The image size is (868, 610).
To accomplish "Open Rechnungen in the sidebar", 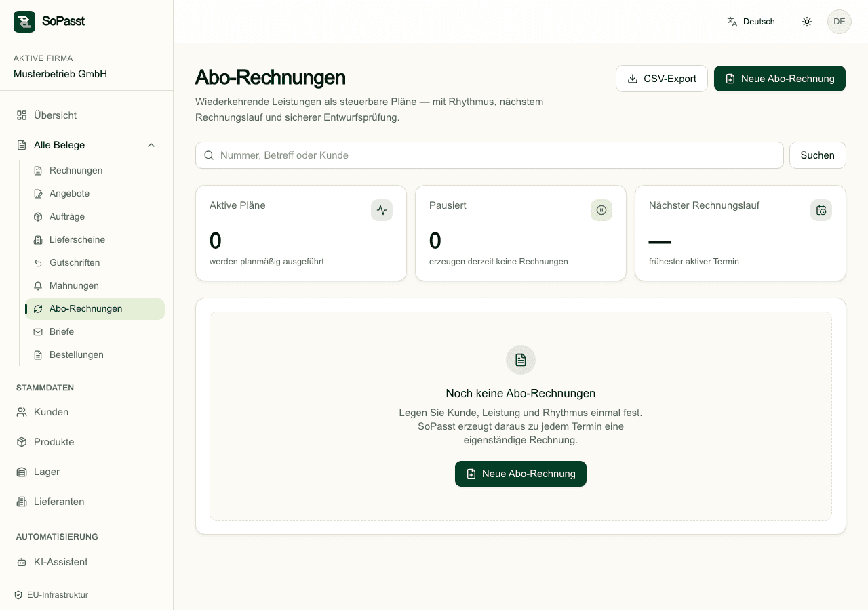I will (95, 170).
